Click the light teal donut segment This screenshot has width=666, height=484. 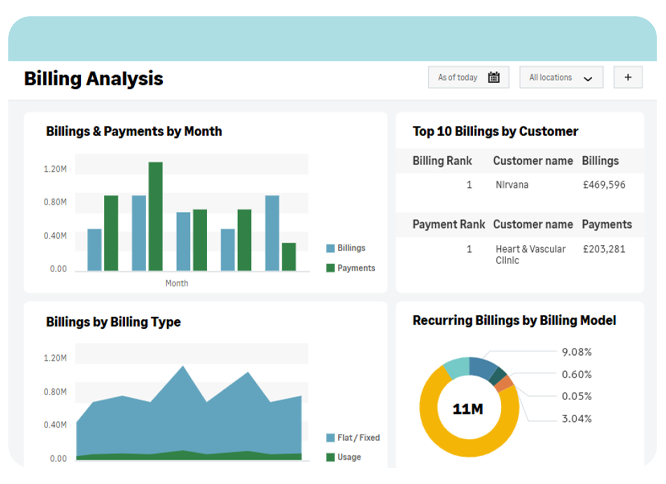(x=457, y=367)
